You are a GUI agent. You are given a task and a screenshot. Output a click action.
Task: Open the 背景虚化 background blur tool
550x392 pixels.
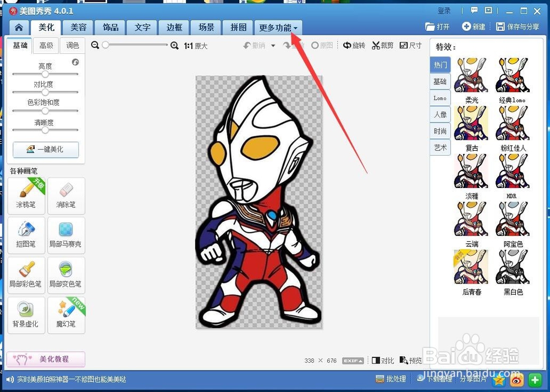tap(26, 315)
